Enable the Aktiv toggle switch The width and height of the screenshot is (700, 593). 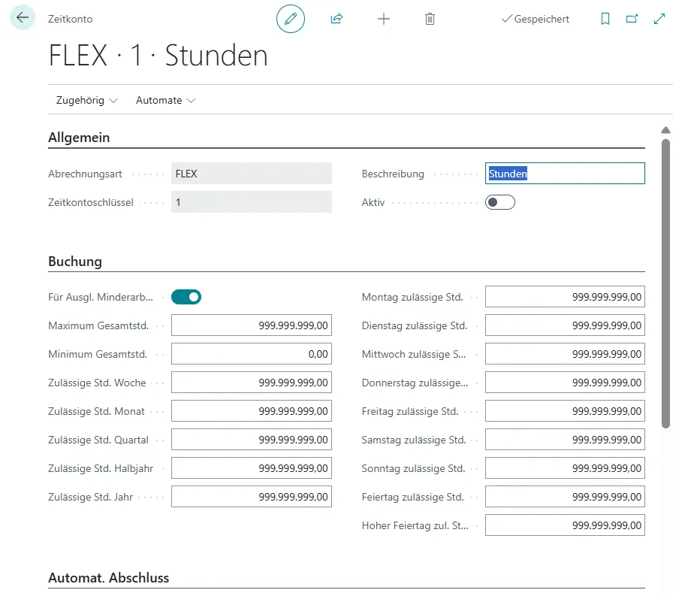[x=500, y=202]
